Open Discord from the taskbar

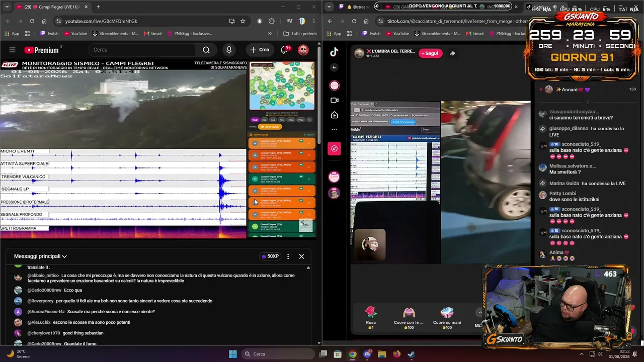point(367,354)
